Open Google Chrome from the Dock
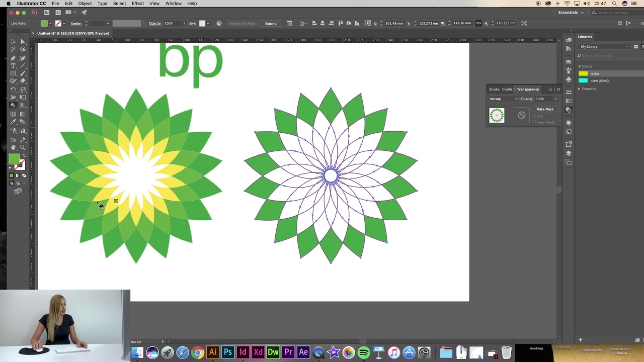Viewport: 644px width, 362px height. point(197,352)
